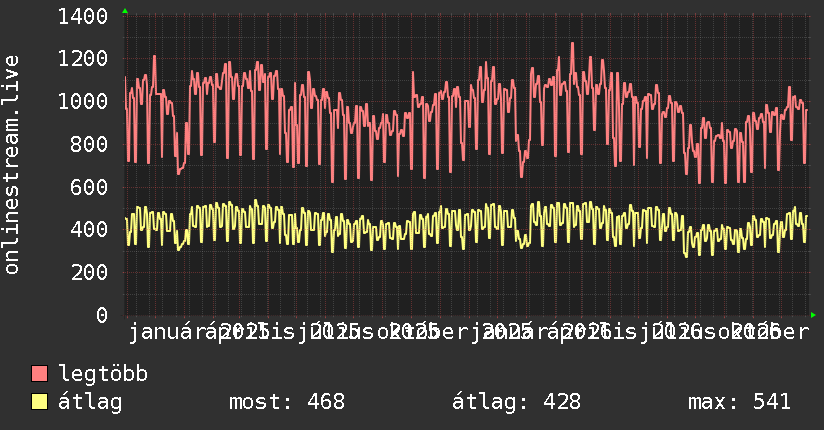The height and width of the screenshot is (430, 824).
Task: Click the 1000 y-axis label
Action: 83,101
